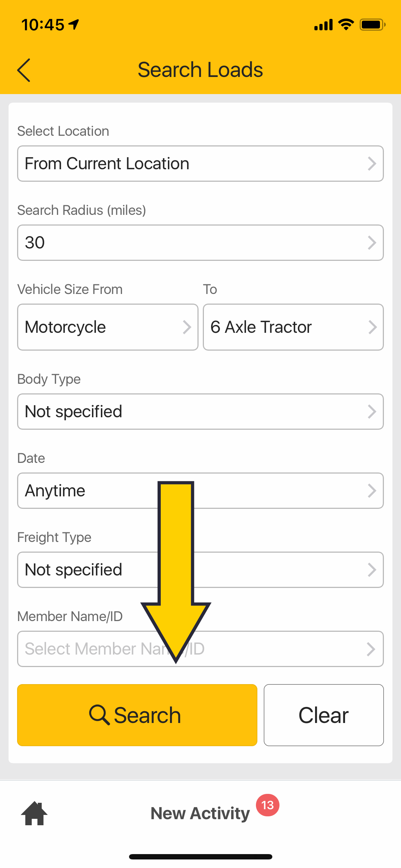Image resolution: width=401 pixels, height=868 pixels.
Task: Tap the home icon in bottom bar
Action: (x=34, y=813)
